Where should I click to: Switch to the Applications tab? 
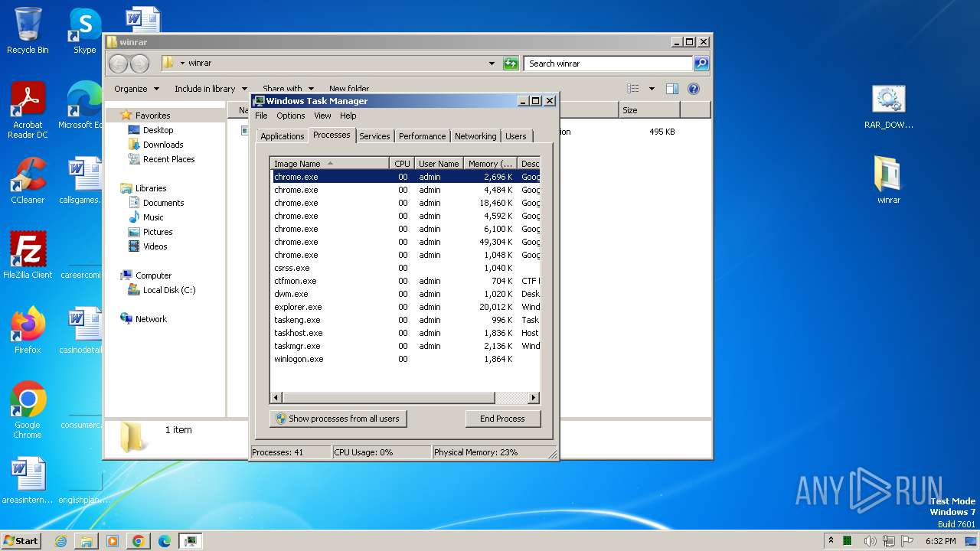(x=282, y=136)
